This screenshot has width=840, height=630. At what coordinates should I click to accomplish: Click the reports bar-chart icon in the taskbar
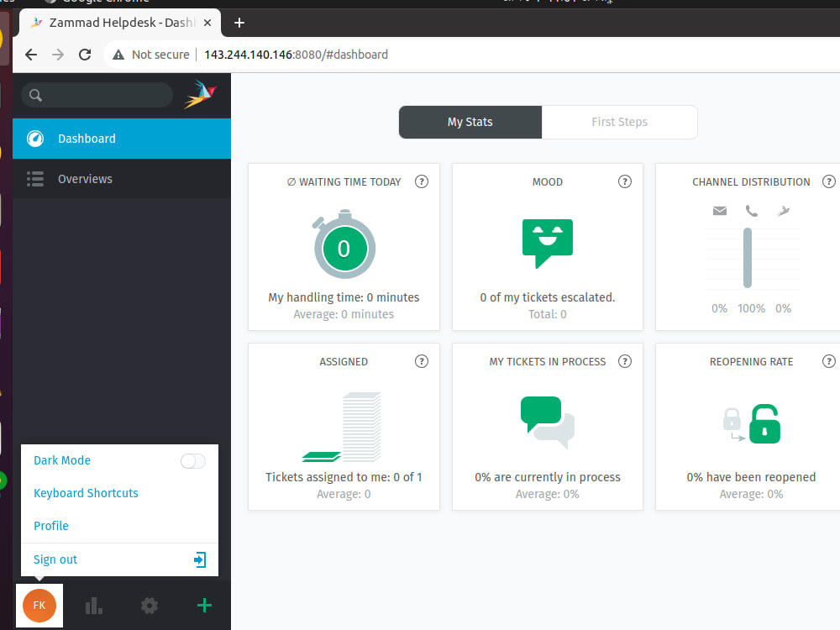(93, 605)
